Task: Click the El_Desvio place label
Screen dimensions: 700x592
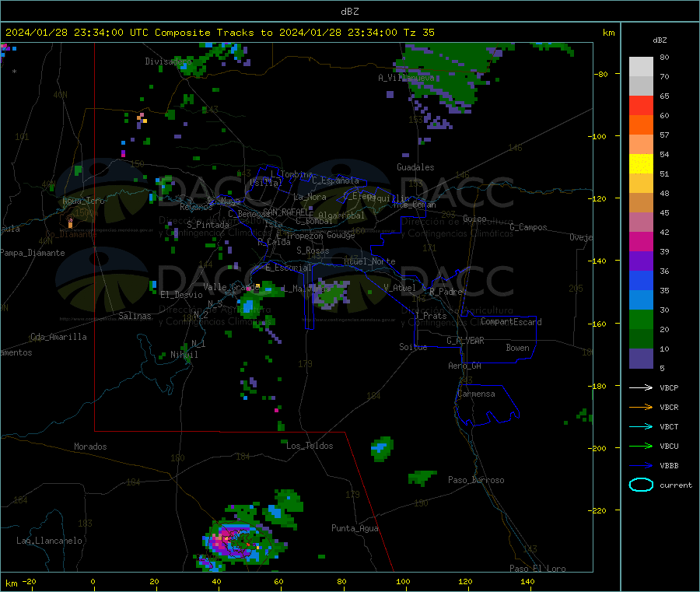Action: click(181, 295)
